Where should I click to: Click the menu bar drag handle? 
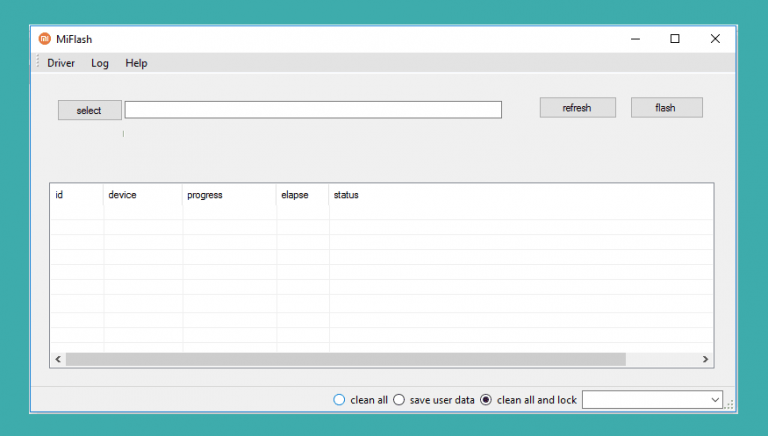[38, 62]
